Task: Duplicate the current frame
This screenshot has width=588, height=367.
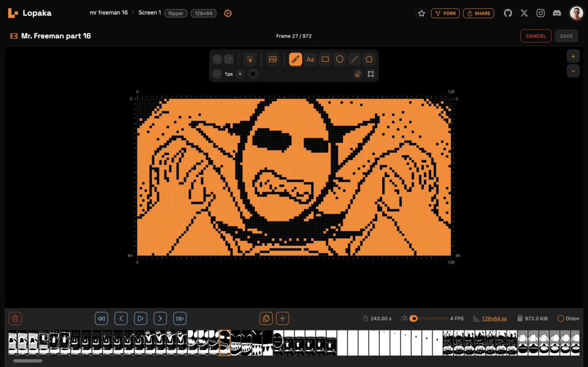Action: (x=266, y=319)
